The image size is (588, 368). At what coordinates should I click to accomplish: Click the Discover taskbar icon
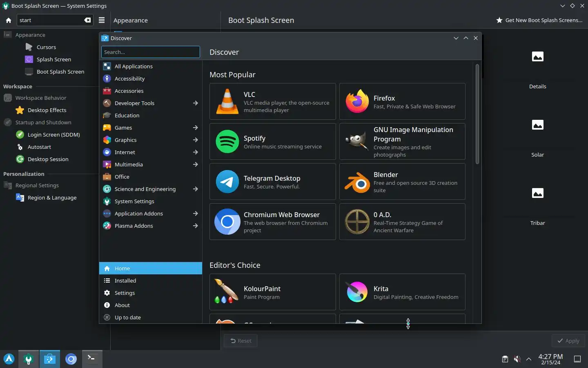click(x=50, y=359)
